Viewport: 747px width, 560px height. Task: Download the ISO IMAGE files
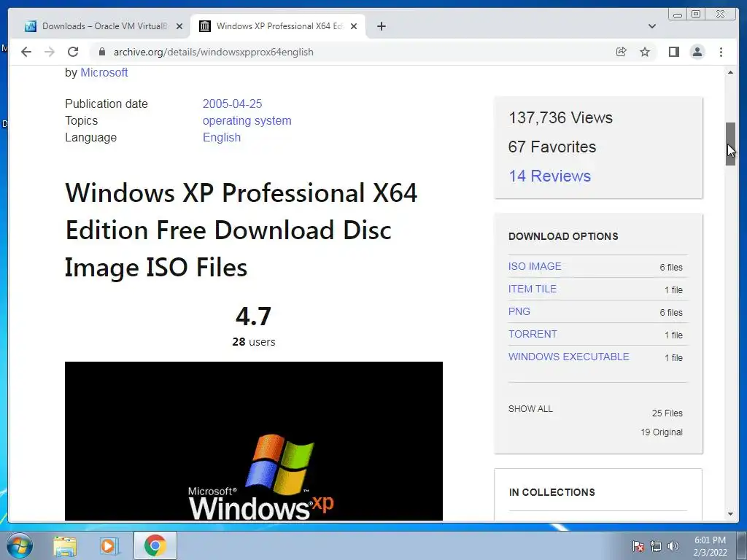535,266
